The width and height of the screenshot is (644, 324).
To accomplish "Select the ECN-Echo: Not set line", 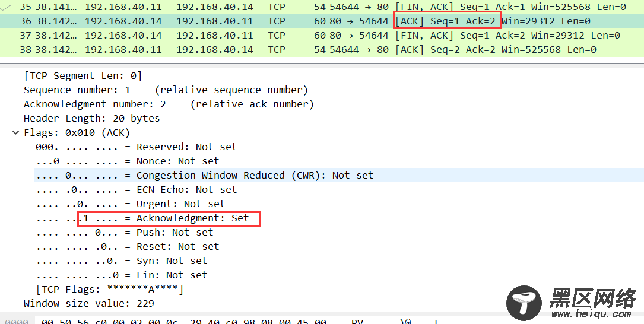I will (137, 189).
